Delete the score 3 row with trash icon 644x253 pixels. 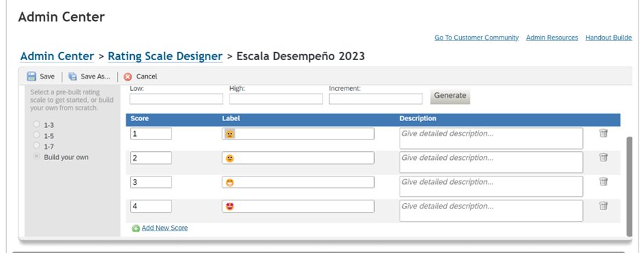604,181
